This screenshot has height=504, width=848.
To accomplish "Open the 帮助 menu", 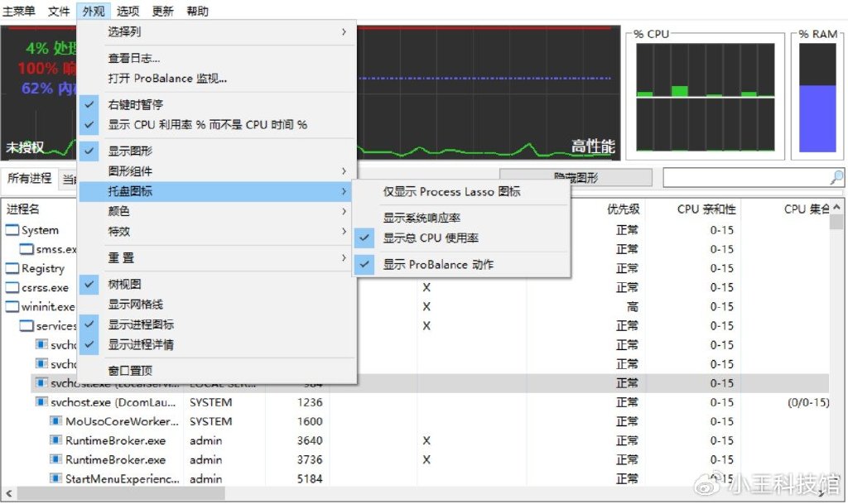I will pos(197,11).
